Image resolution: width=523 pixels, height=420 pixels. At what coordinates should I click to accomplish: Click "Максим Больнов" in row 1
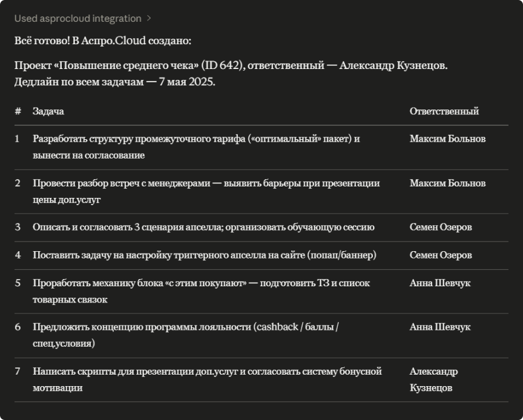(x=447, y=139)
